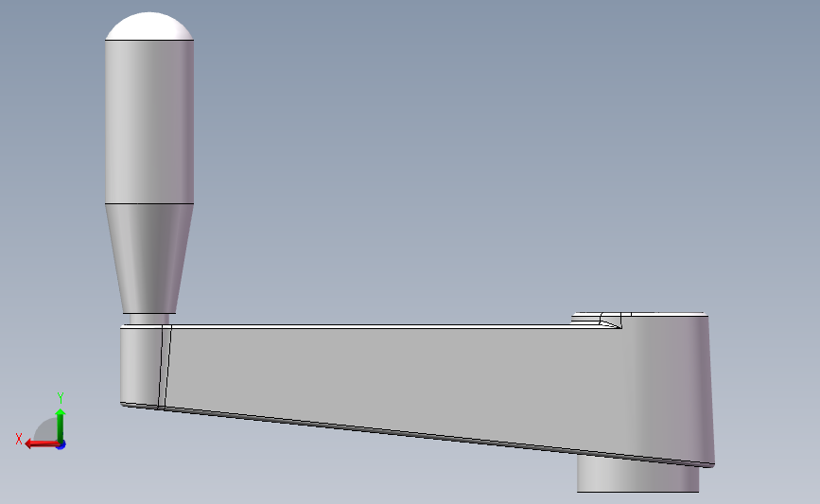Viewport: 820px width, 504px height.
Task: Select the narrow neck between handle and arm
Action: pos(149,320)
